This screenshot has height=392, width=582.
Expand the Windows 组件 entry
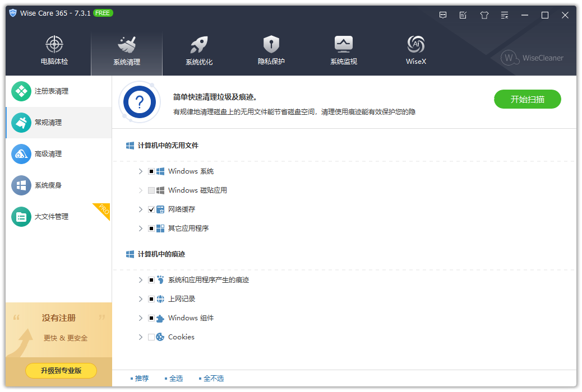click(141, 318)
